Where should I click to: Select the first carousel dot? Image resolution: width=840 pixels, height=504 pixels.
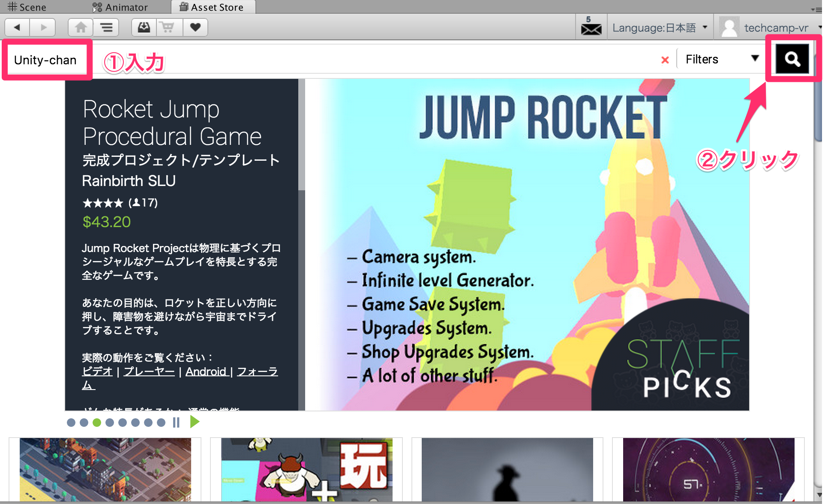click(71, 423)
